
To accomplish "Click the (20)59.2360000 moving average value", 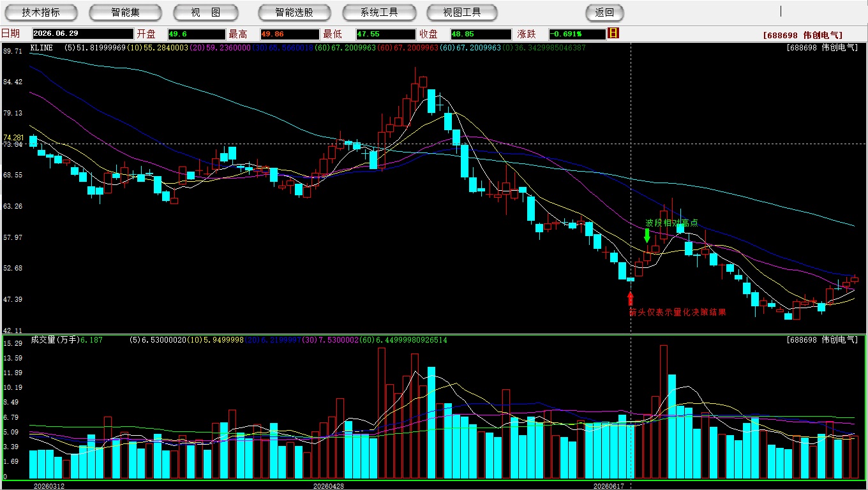I will 220,47.
